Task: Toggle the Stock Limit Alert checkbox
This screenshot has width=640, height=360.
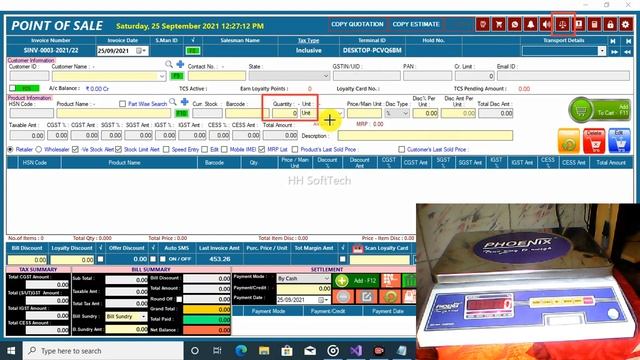Action: [118, 149]
